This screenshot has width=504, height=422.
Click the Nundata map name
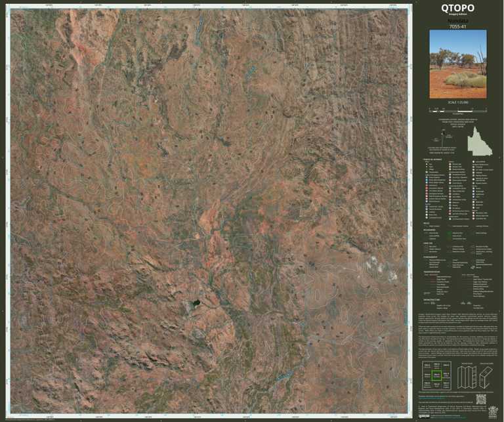(x=458, y=21)
